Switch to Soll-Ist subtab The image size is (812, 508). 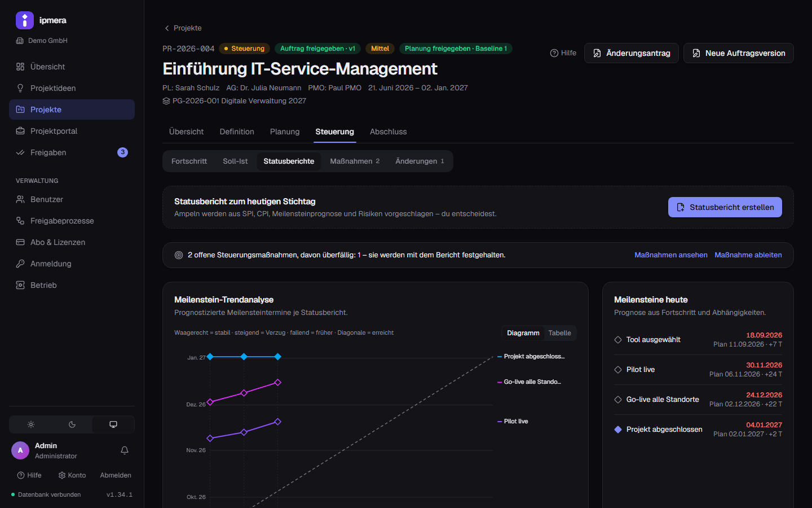235,161
